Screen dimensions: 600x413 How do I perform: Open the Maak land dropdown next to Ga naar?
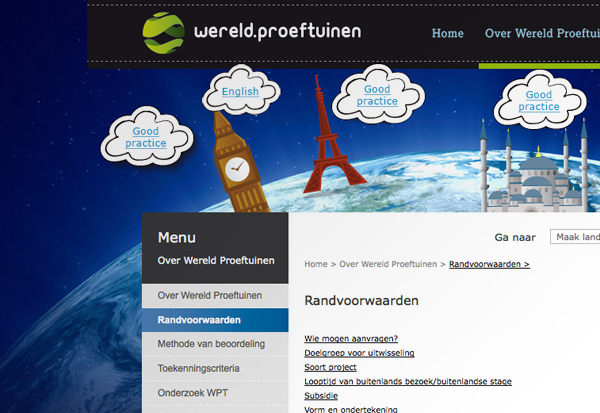coord(575,237)
